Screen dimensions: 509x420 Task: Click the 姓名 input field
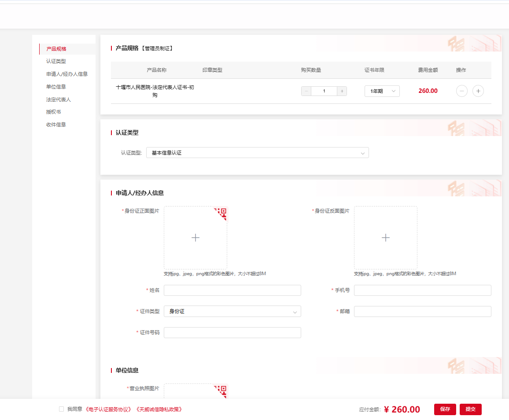(x=232, y=290)
